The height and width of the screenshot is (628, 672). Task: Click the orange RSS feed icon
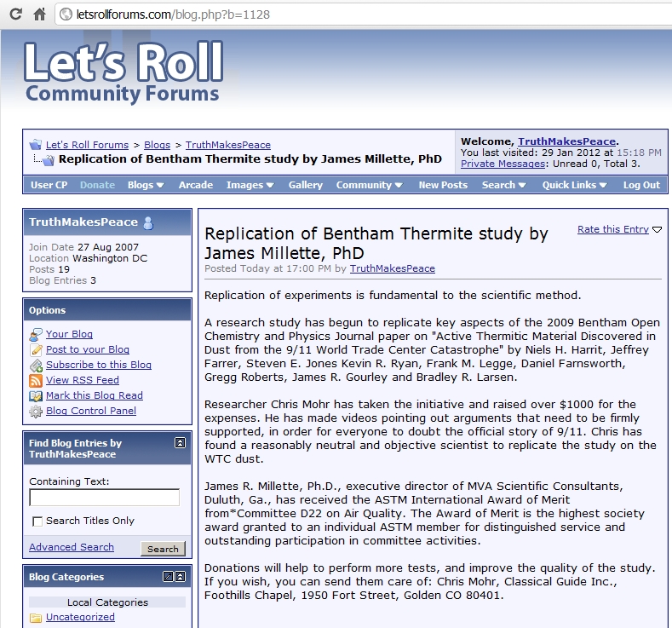point(36,381)
